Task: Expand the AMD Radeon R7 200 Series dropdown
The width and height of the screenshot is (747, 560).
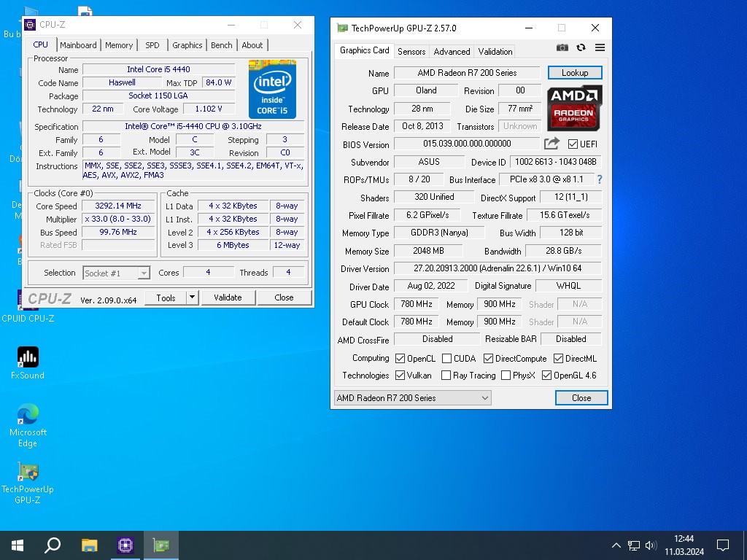Action: [x=413, y=397]
